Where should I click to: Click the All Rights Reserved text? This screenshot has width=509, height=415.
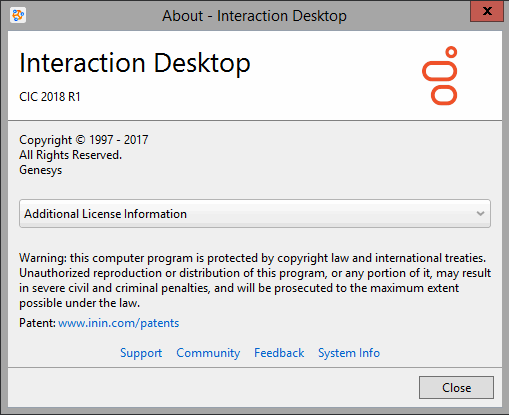pos(71,155)
